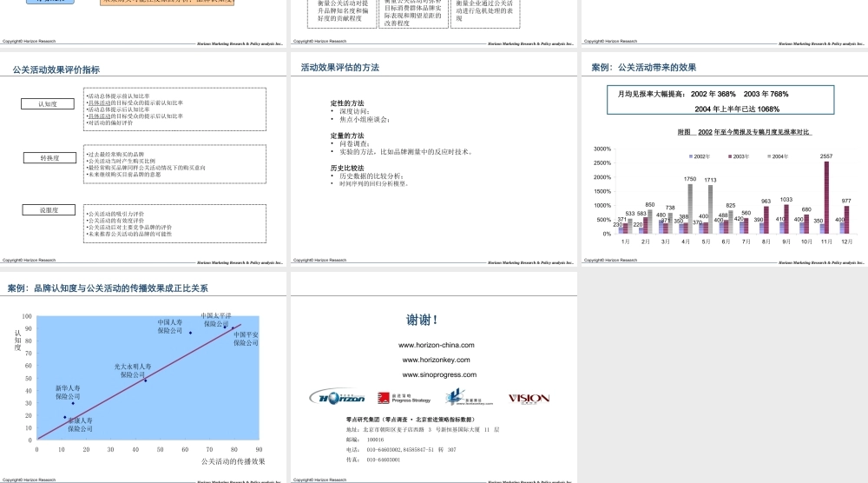Image resolution: width=868 pixels, height=483 pixels.
Task: Click the 2557 bar value in November
Action: click(826, 156)
